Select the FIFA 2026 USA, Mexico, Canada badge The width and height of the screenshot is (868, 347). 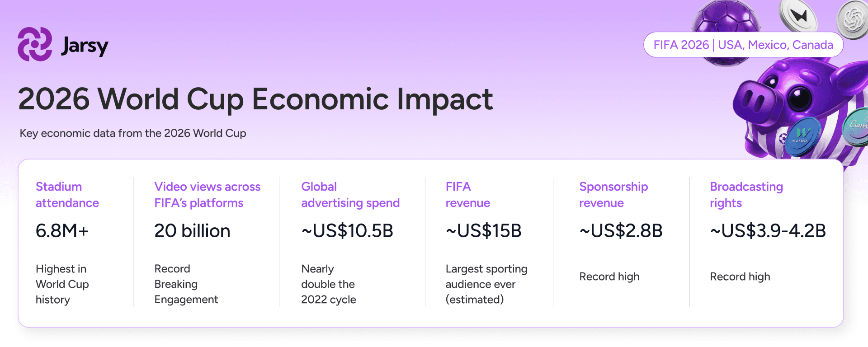743,45
